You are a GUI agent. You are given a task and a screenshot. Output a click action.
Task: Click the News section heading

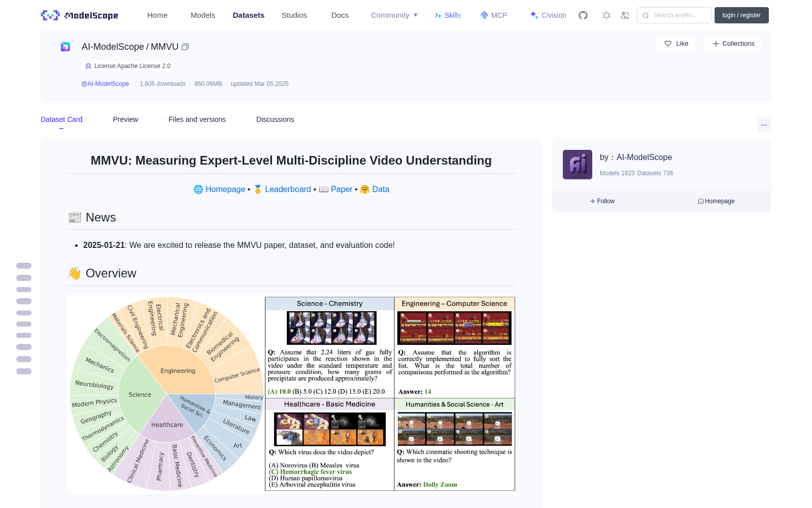[100, 217]
